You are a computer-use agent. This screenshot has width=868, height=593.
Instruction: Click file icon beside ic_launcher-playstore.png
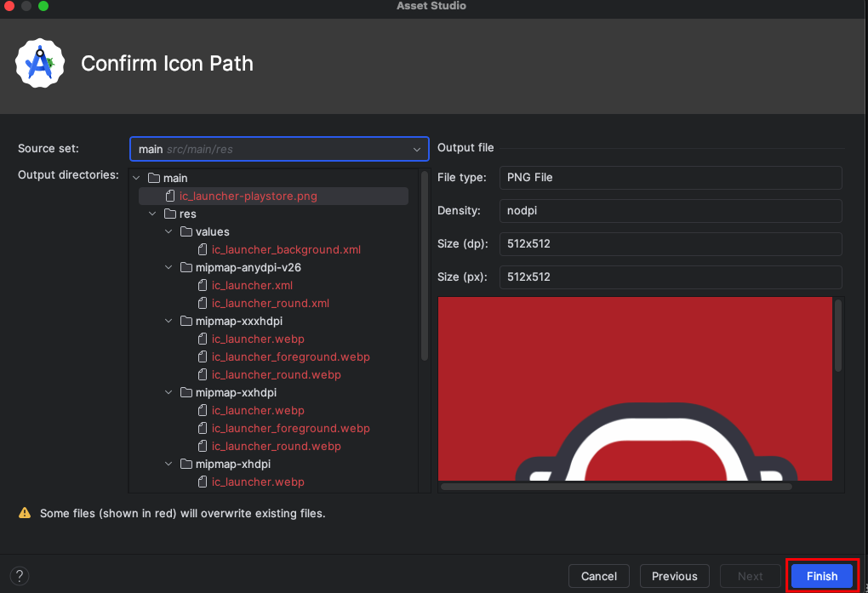pyautogui.click(x=170, y=196)
